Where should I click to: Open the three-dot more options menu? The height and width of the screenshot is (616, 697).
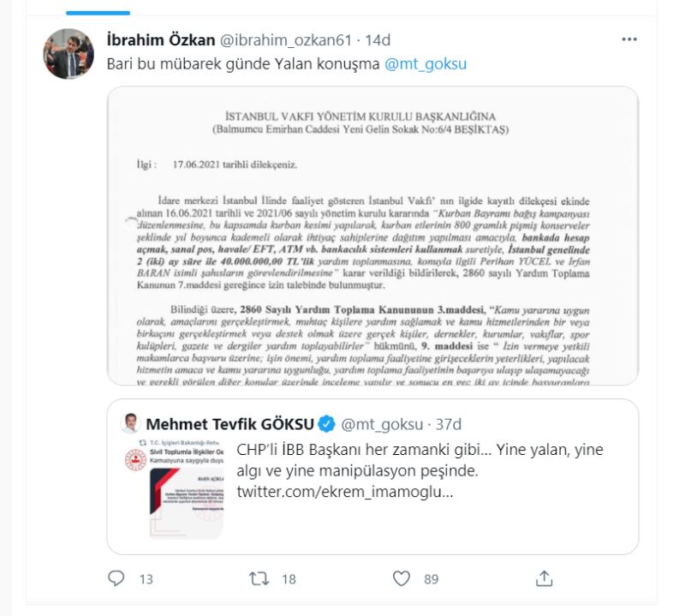coord(629,39)
